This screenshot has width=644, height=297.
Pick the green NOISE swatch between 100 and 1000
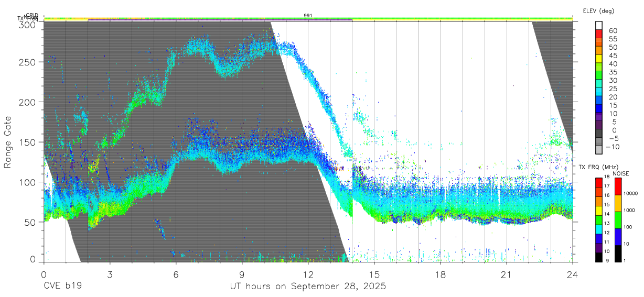(617, 219)
